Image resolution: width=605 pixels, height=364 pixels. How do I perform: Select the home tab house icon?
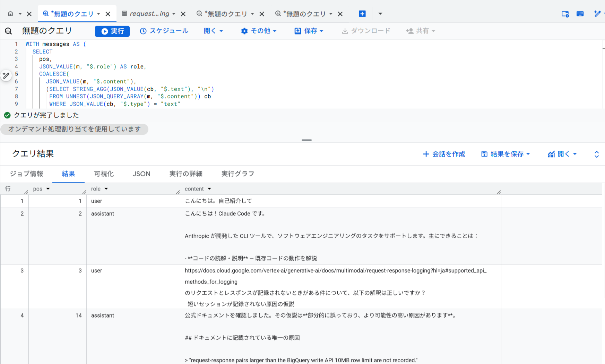tap(10, 14)
